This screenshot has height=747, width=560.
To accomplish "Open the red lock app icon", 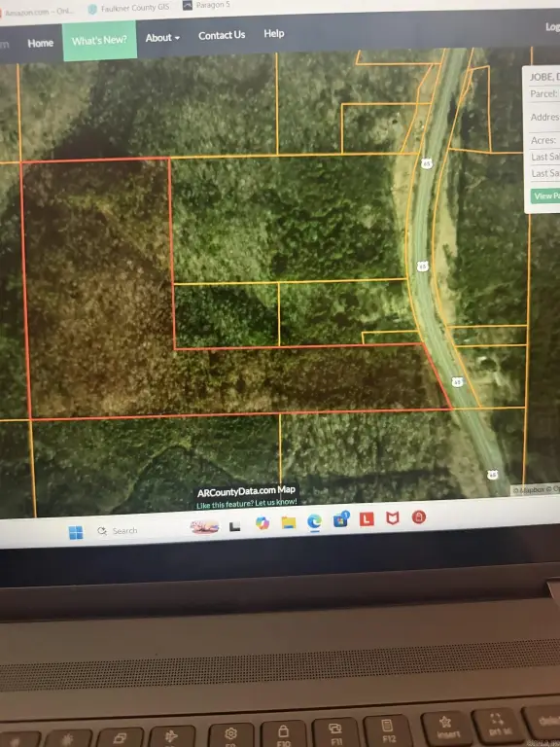I will (x=419, y=517).
